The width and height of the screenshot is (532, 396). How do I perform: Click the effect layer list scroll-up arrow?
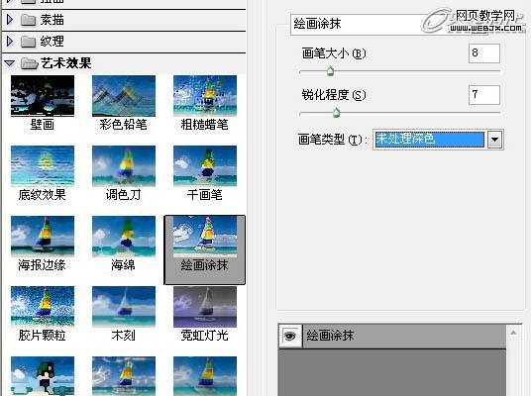pyautogui.click(x=514, y=333)
